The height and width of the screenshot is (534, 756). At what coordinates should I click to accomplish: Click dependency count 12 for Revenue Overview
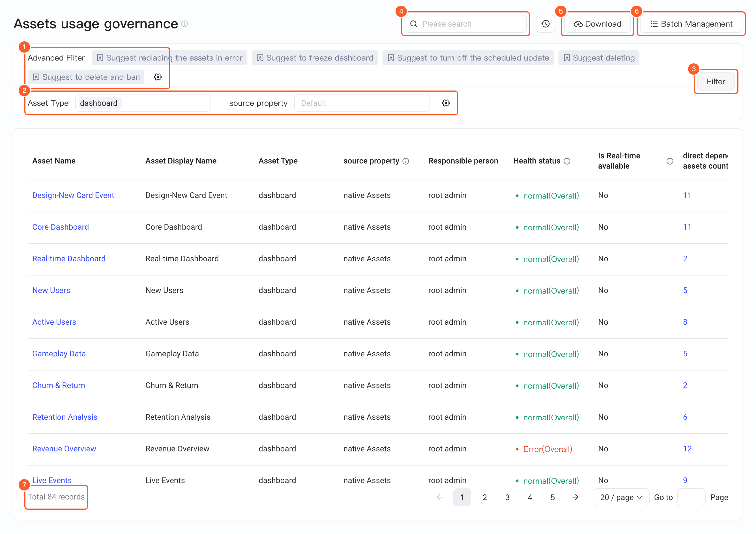click(x=687, y=449)
